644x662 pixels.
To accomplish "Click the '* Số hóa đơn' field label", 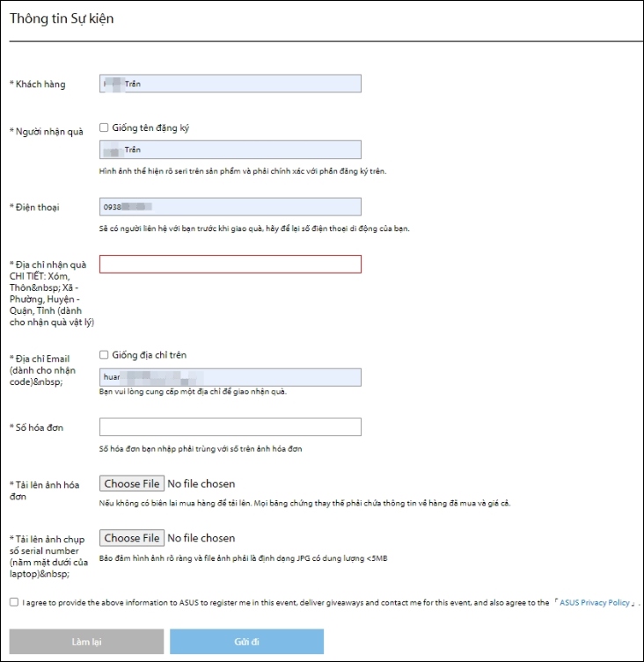I will click(x=37, y=427).
